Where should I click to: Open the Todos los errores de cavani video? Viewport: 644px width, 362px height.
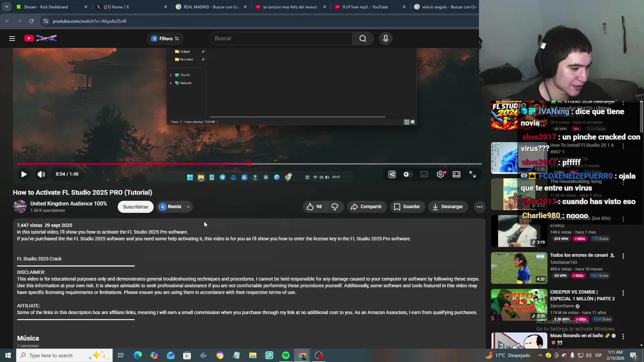coord(582,255)
